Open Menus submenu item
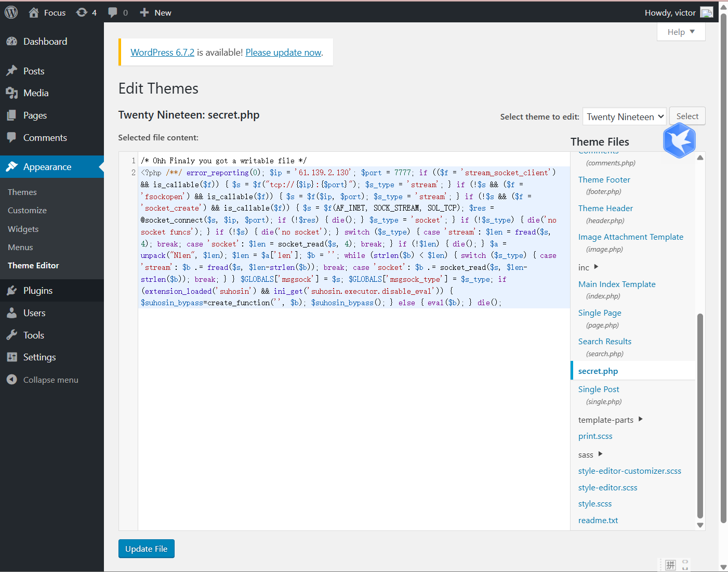Image resolution: width=728 pixels, height=572 pixels. coord(20,247)
